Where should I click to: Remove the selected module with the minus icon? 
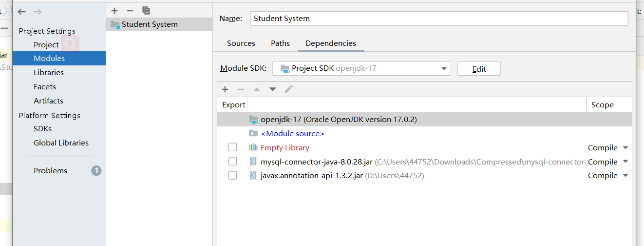pyautogui.click(x=130, y=10)
